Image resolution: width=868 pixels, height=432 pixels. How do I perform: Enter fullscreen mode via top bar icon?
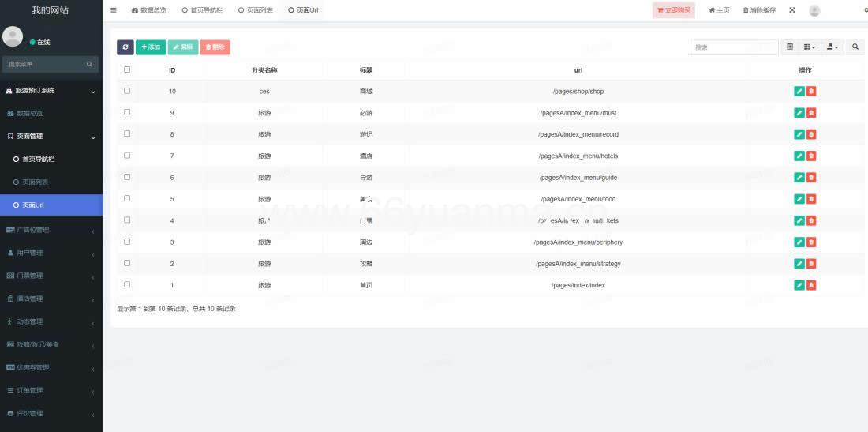792,10
